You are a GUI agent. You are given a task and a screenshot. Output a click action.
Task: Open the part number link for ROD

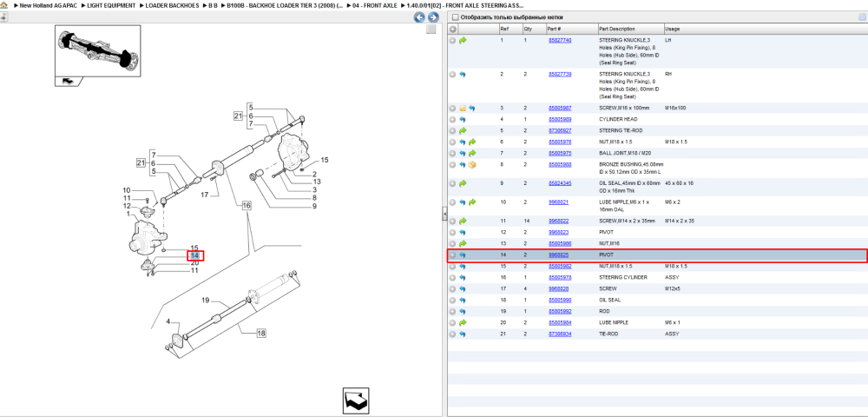coord(560,311)
